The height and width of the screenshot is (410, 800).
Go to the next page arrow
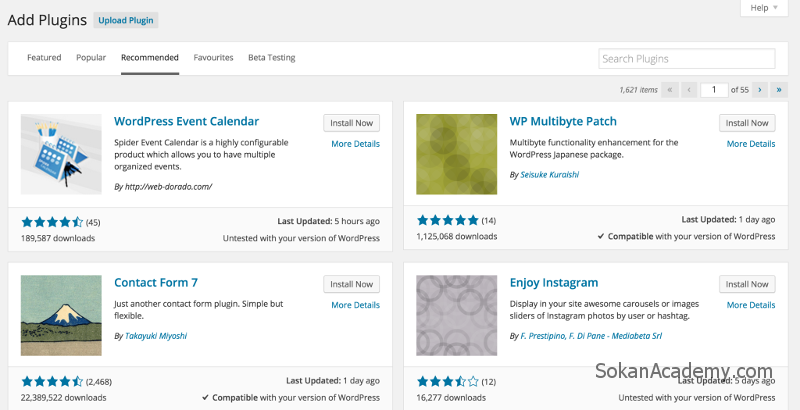pos(760,90)
